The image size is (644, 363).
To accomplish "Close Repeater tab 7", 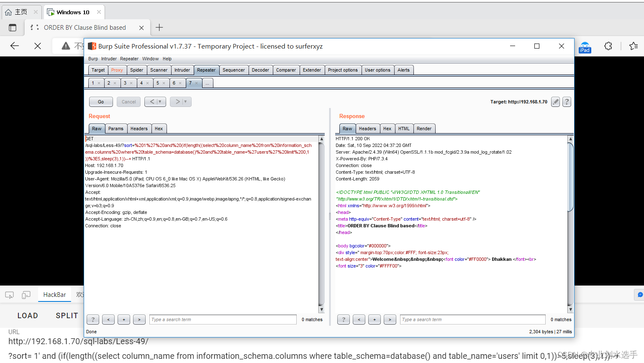I will [197, 83].
